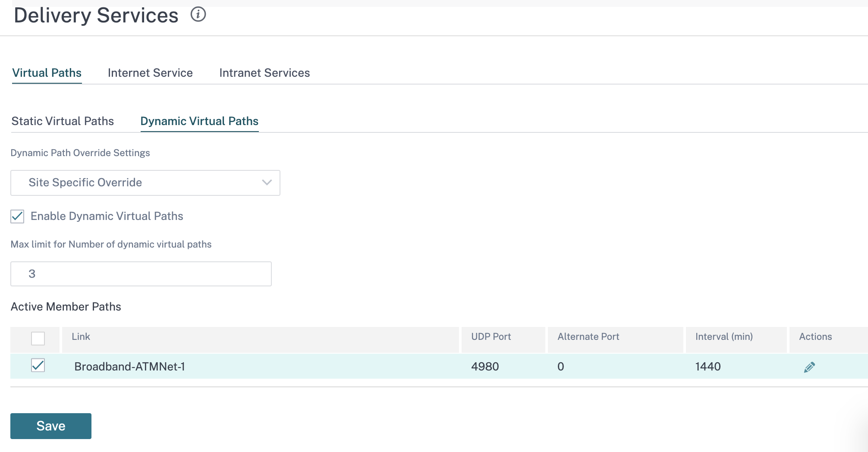
Task: Uncheck Enable Dynamic Virtual Paths checkbox
Action: tap(17, 216)
